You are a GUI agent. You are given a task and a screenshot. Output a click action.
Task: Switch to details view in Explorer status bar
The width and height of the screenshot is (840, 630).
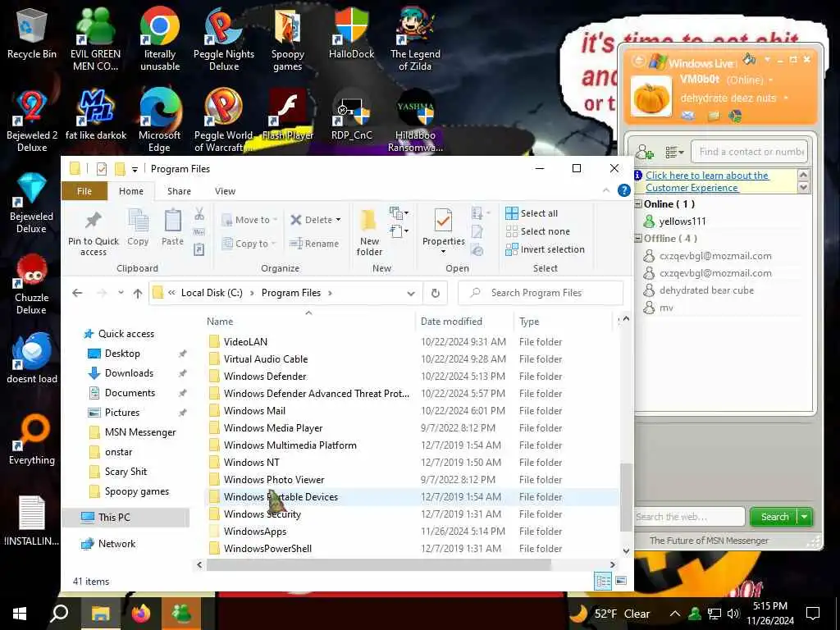click(603, 581)
